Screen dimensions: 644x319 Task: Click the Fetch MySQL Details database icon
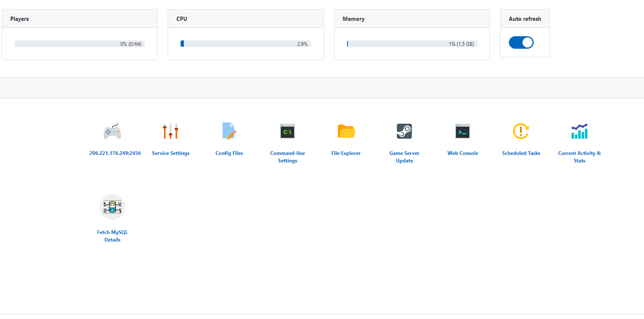(112, 207)
